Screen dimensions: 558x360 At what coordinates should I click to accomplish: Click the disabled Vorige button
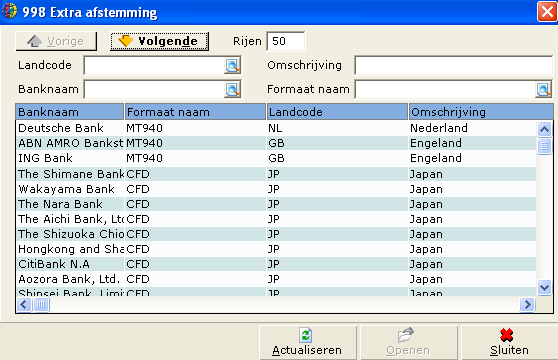coord(56,41)
